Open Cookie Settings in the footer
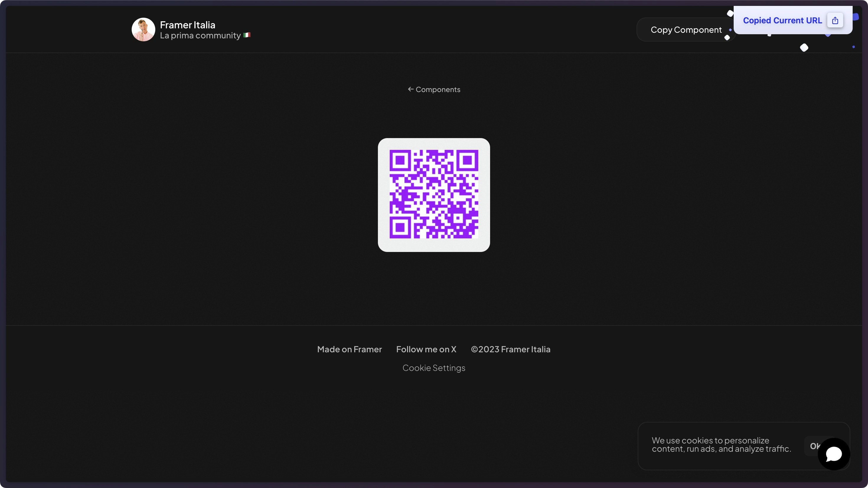The width and height of the screenshot is (868, 488). 434,368
